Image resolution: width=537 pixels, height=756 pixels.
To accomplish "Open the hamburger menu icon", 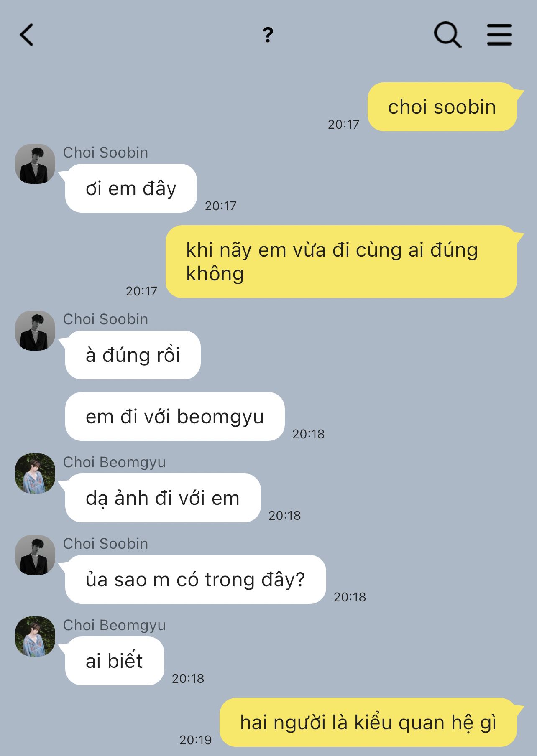I will pyautogui.click(x=499, y=35).
